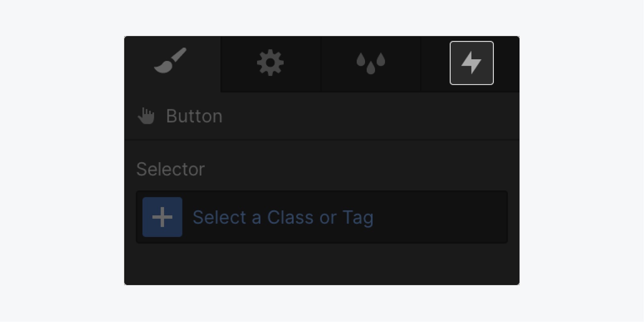
Task: Click the blue plus selector button
Action: (162, 217)
